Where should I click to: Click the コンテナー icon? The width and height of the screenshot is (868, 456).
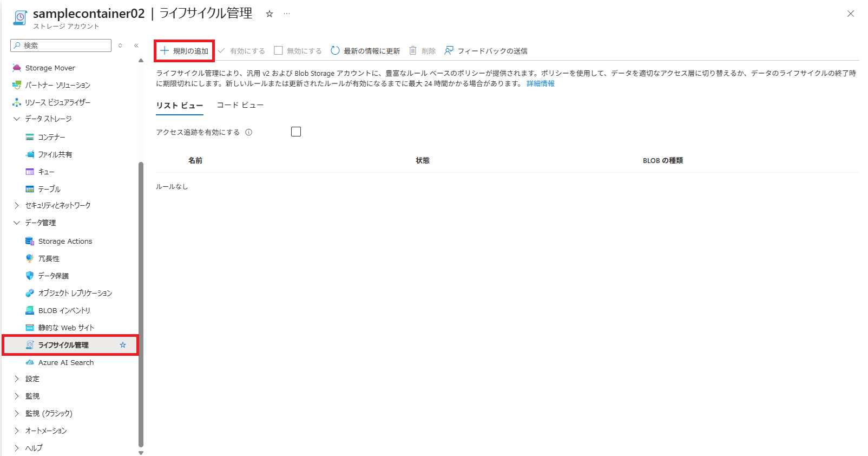click(30, 137)
